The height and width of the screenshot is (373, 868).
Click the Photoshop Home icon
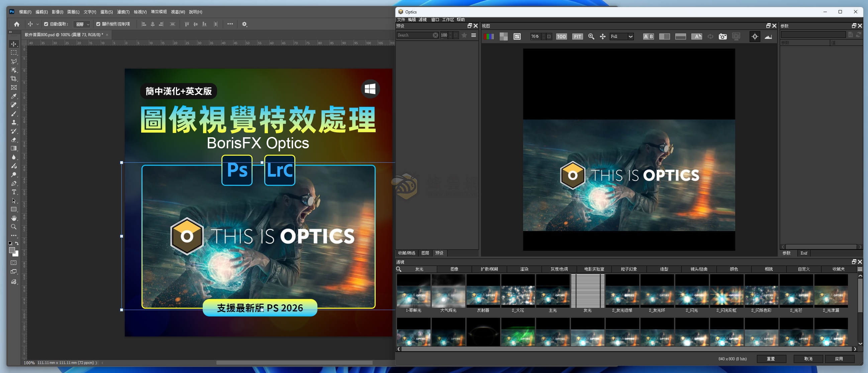click(x=16, y=24)
